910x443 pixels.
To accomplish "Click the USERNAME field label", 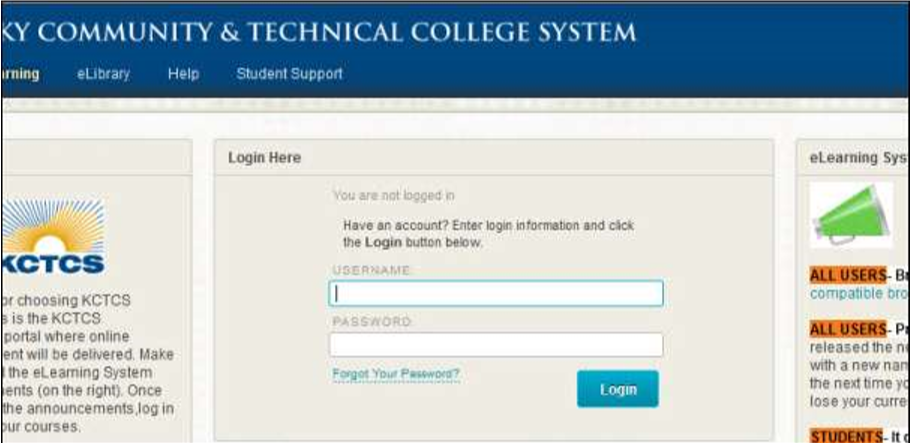I will click(372, 270).
